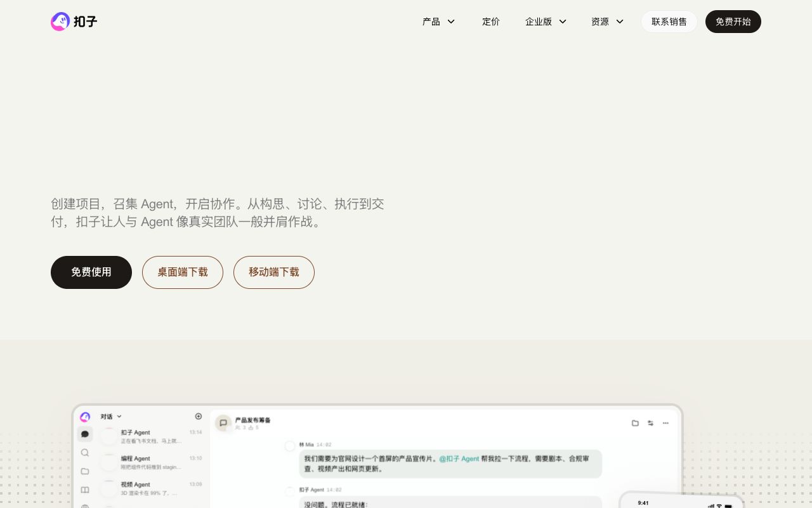The height and width of the screenshot is (508, 812).
Task: Click the 联系销售 button
Action: 669,22
